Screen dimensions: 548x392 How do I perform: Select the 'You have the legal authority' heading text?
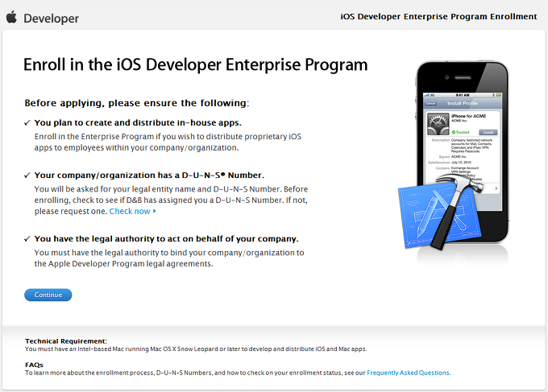pyautogui.click(x=166, y=238)
